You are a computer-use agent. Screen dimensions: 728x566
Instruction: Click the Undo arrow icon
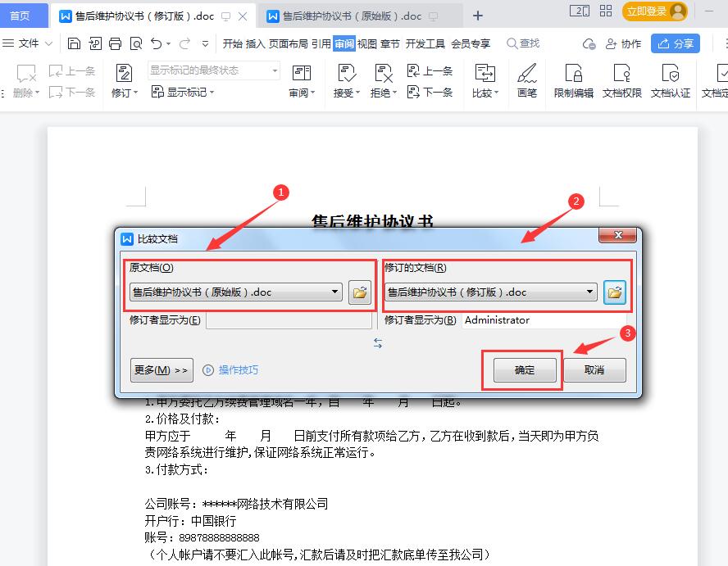coord(157,43)
